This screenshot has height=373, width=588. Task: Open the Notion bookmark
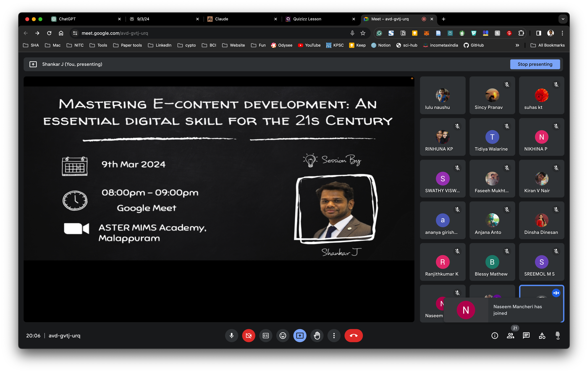381,45
